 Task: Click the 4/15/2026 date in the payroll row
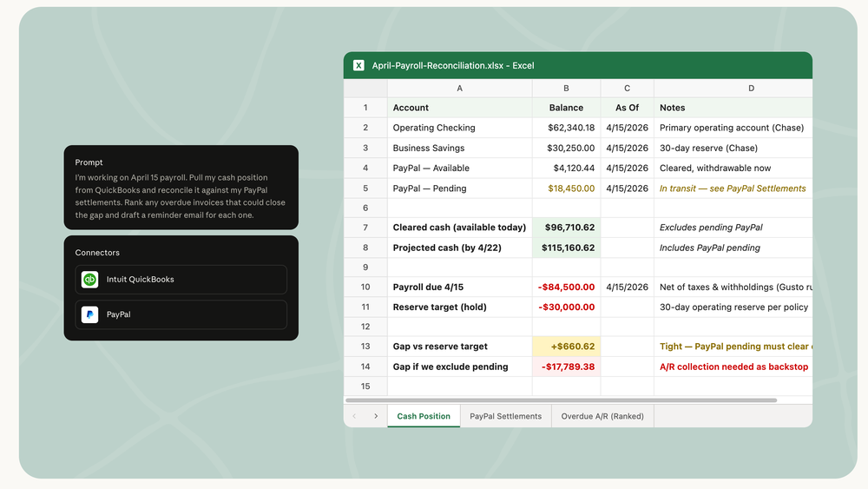click(x=627, y=287)
